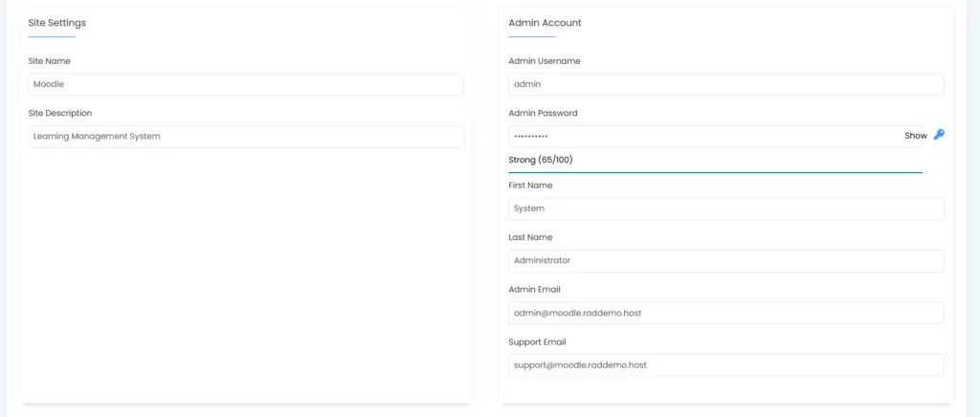Screen dimensions: 980x417
Task: Click the Admin Account section heading
Action: pos(545,23)
